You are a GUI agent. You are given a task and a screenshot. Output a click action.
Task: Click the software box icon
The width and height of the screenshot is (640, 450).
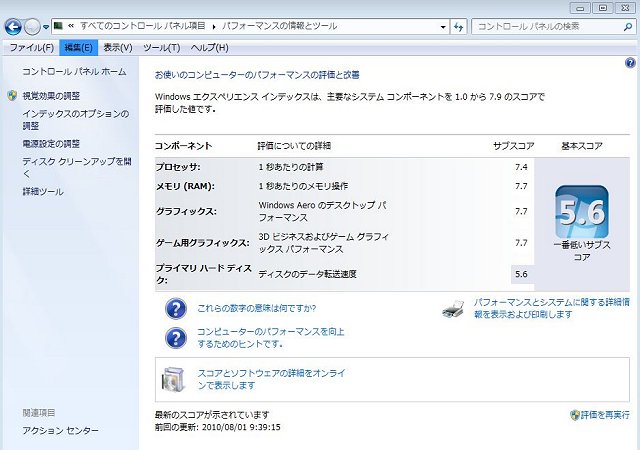point(173,379)
